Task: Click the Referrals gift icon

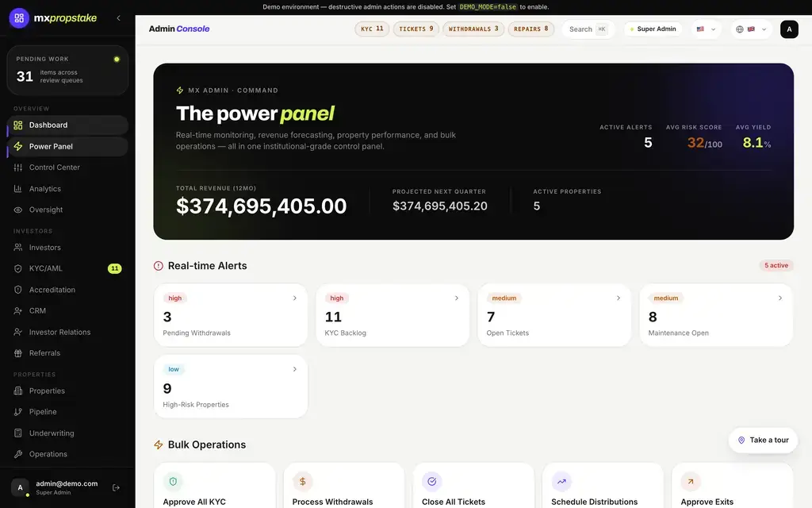Action: (18, 353)
